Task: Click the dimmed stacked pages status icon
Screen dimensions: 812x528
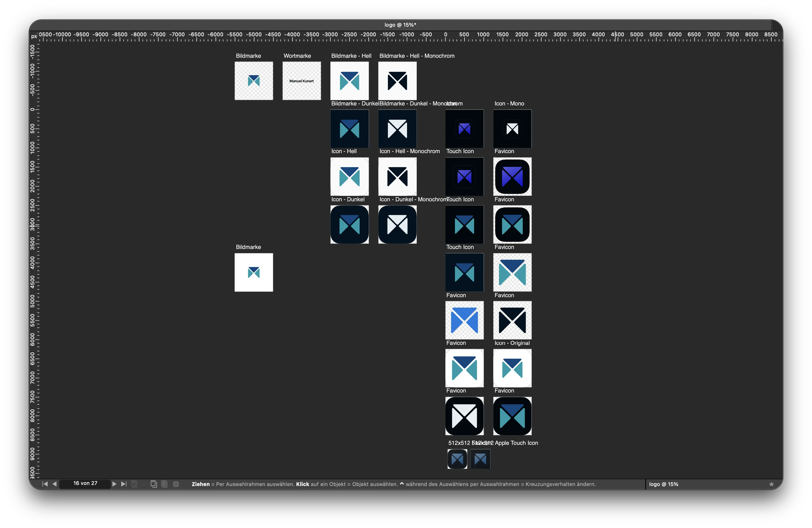Action: click(x=134, y=484)
